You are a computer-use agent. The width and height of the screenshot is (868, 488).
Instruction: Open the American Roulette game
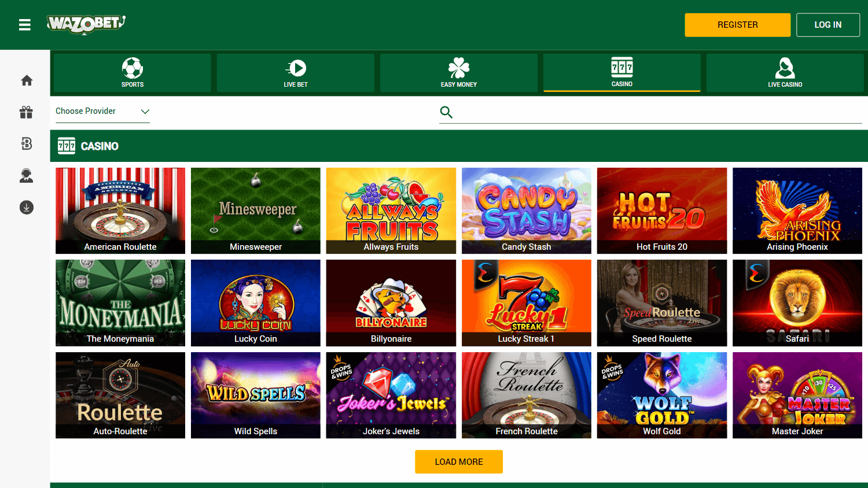120,210
